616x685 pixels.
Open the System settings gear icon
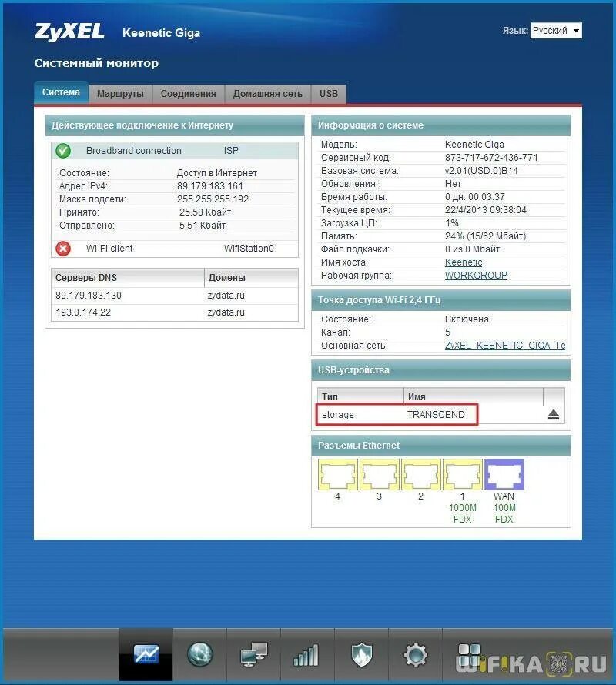tap(415, 654)
